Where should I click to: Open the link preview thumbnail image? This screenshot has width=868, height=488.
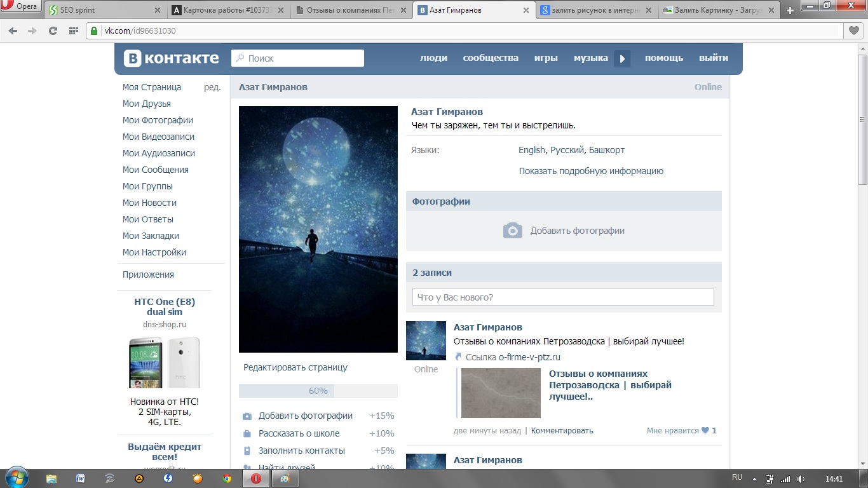(x=501, y=393)
